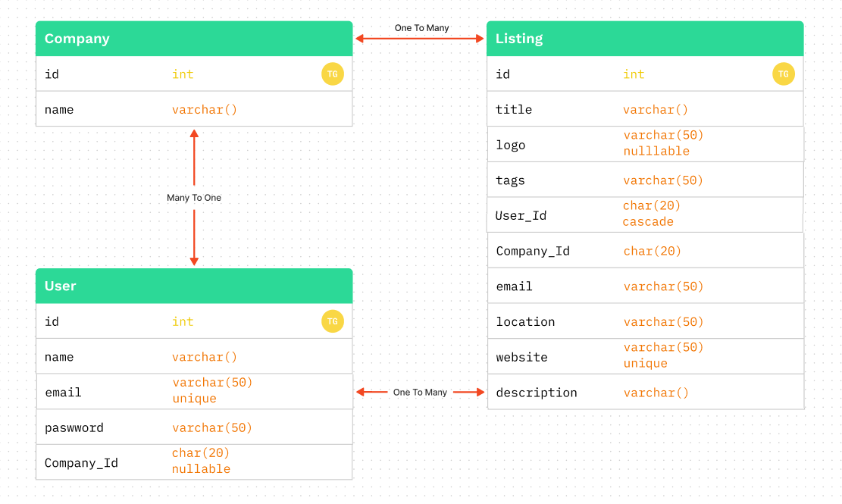Click the 'id' field name in User table
This screenshot has width=842, height=504.
(x=52, y=321)
